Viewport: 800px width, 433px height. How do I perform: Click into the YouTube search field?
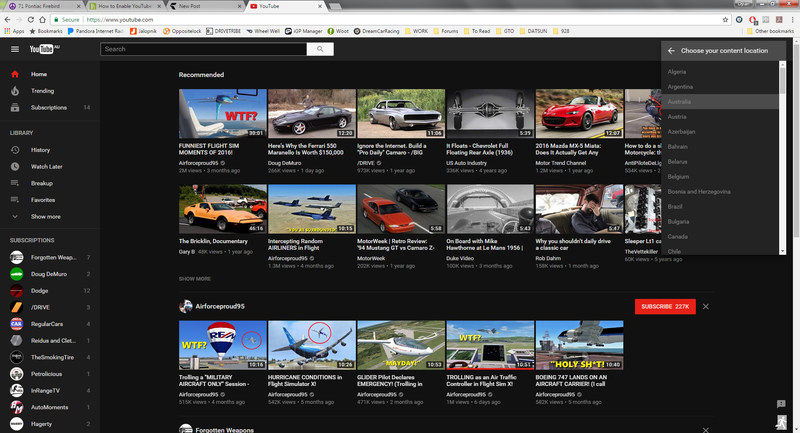click(203, 49)
